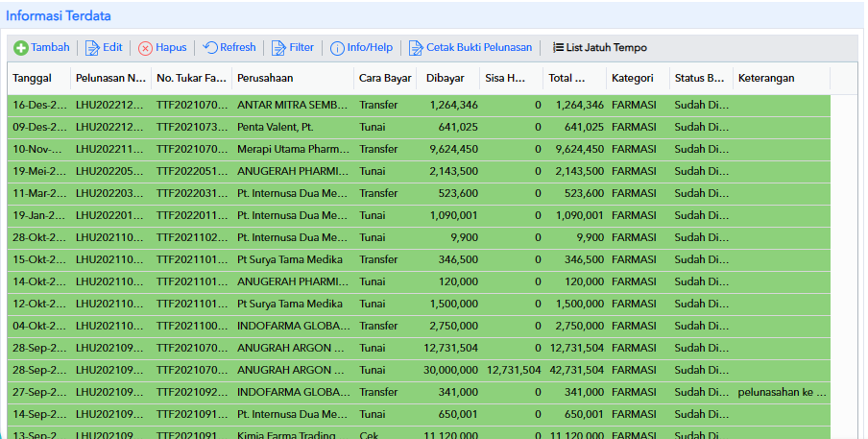Viewport: 868px width, 439px height.
Task: Select the Penta Valent, Pt. cell
Action: tap(293, 127)
